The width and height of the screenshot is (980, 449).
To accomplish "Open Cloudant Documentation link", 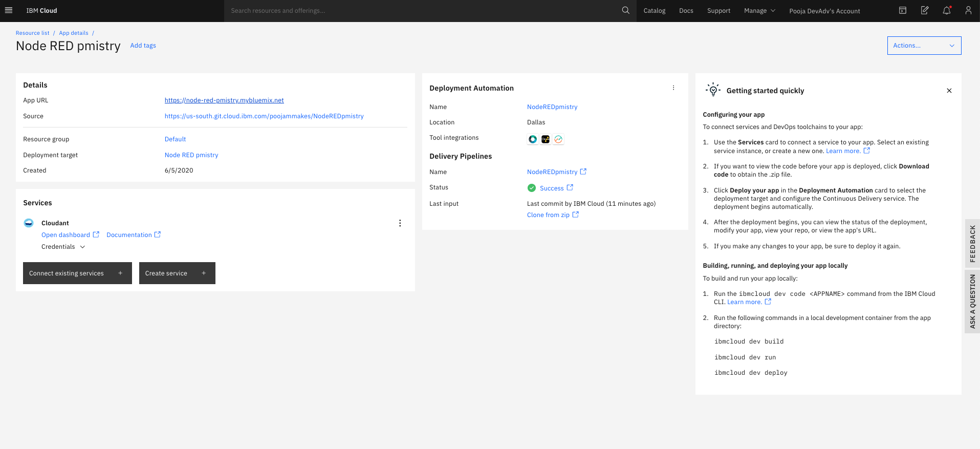I will 129,235.
